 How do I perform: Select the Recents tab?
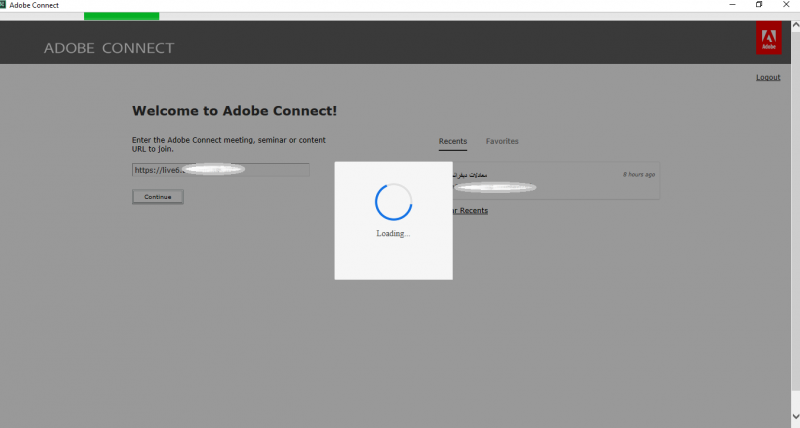[453, 141]
